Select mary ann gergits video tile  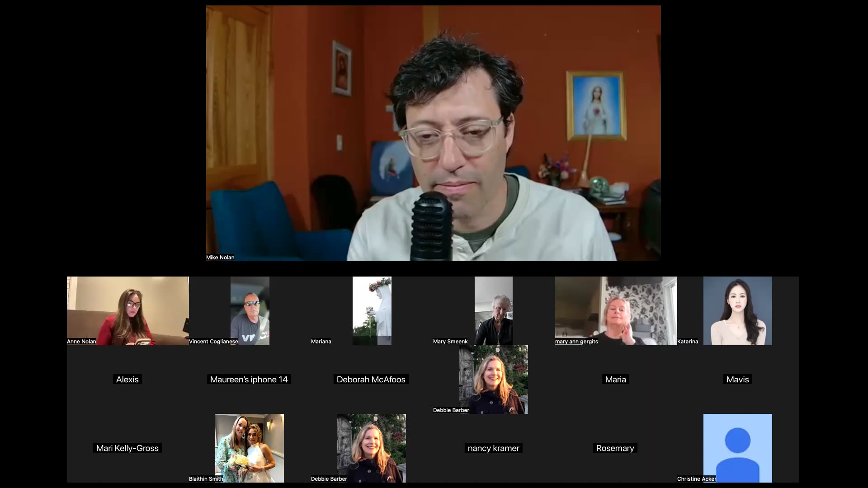pos(616,311)
